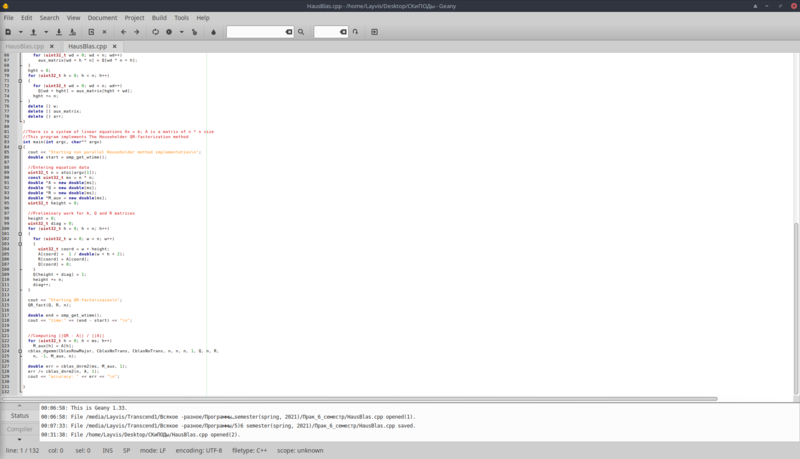Click the Open file toolbar icon
The image size is (800, 459).
point(34,32)
